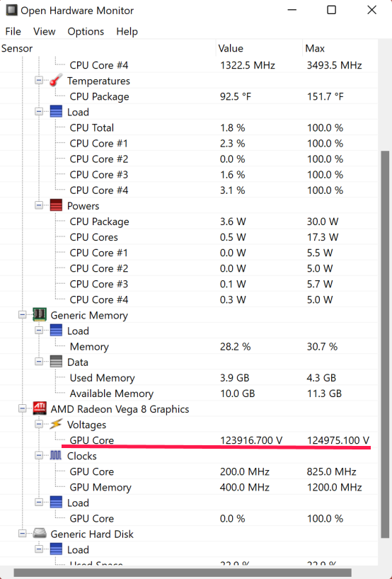Click the Open Hardware Monitor title icon
392x579 pixels.
[x=11, y=10]
